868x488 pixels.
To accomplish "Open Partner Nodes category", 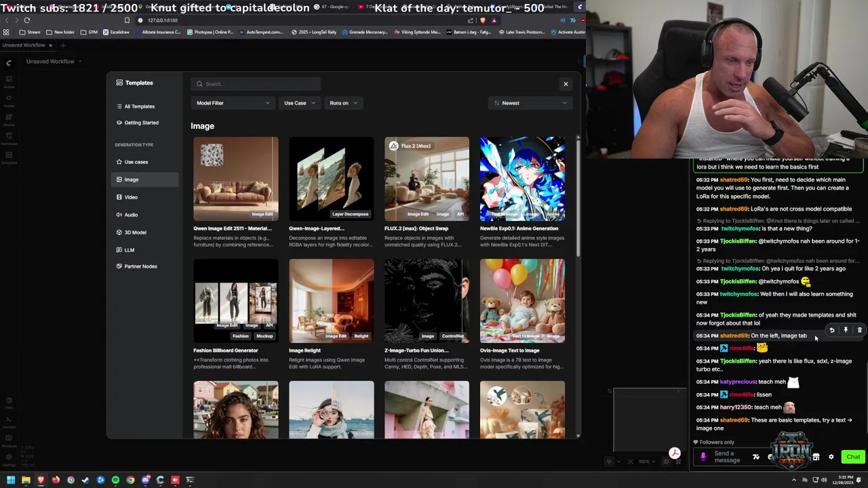I will [145, 266].
